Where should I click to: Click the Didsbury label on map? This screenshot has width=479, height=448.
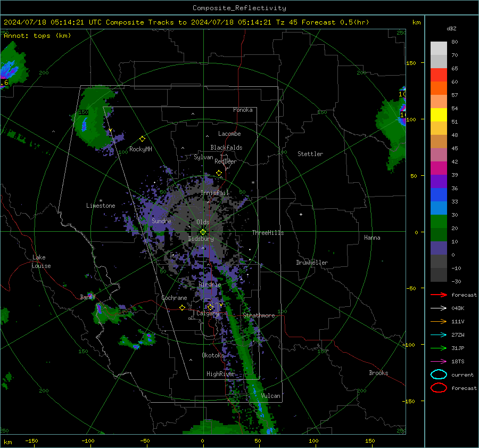[201, 239]
